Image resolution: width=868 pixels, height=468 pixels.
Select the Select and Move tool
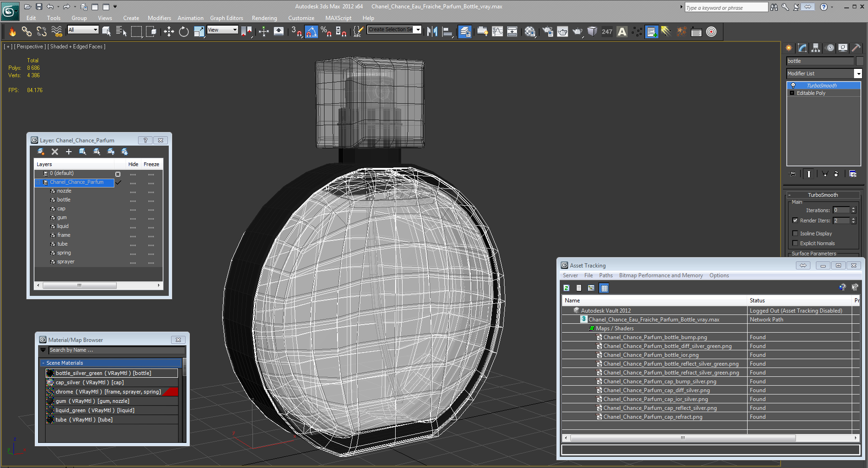[169, 32]
